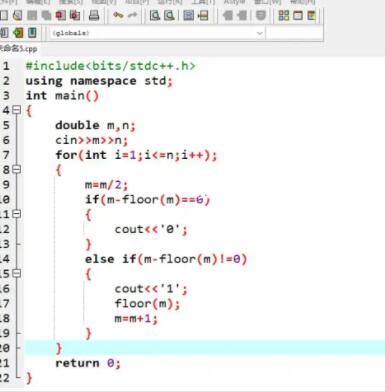Click the line 'else if(m-floor(m)!=0)'
Viewport: 385px width, 392px height.
(166, 259)
